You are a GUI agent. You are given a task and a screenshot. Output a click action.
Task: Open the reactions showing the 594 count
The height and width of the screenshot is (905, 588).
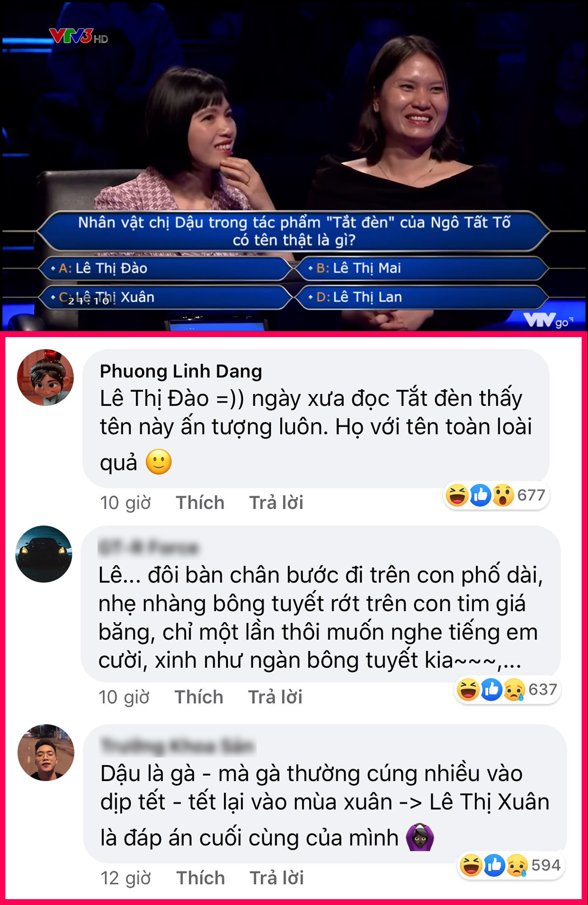pyautogui.click(x=512, y=865)
